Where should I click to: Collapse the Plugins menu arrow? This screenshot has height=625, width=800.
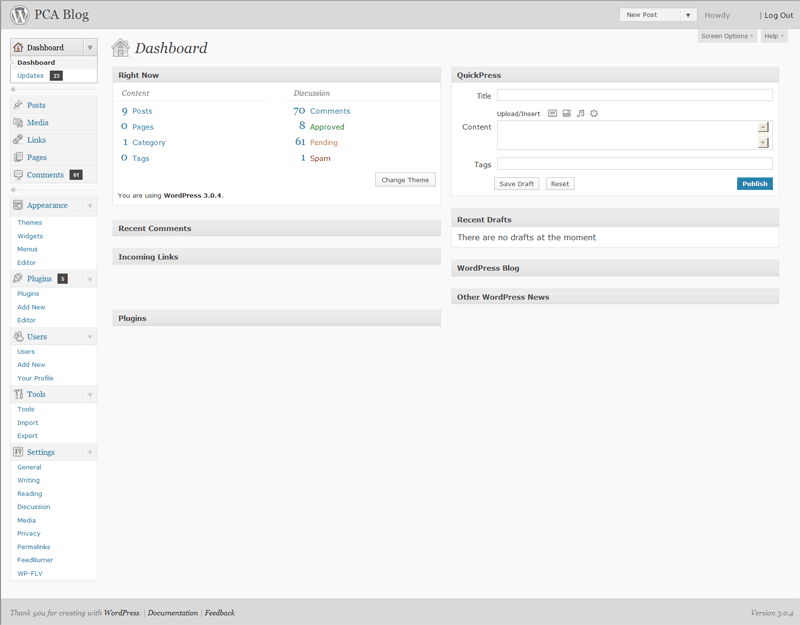pos(90,279)
